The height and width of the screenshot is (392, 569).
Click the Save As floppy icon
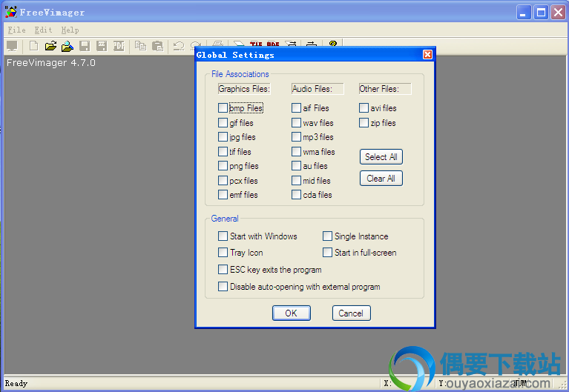pos(102,46)
